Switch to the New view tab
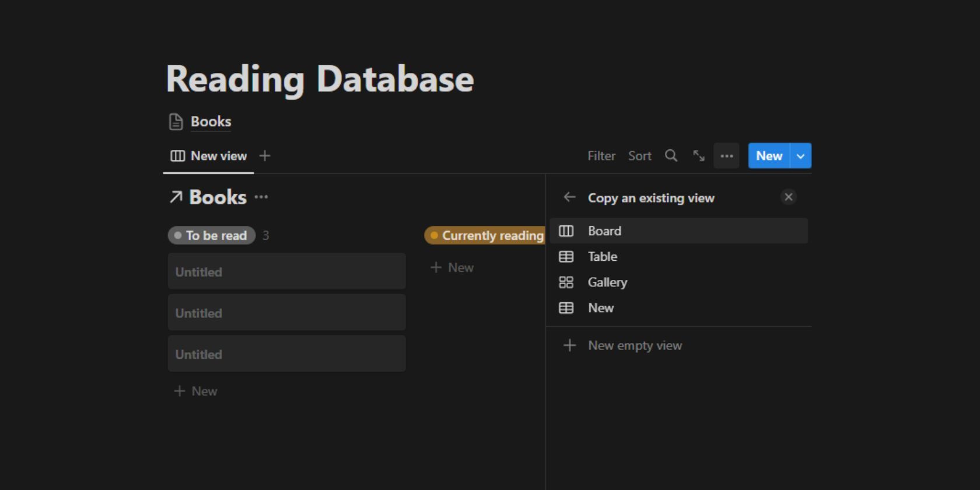This screenshot has width=980, height=490. coord(209,156)
